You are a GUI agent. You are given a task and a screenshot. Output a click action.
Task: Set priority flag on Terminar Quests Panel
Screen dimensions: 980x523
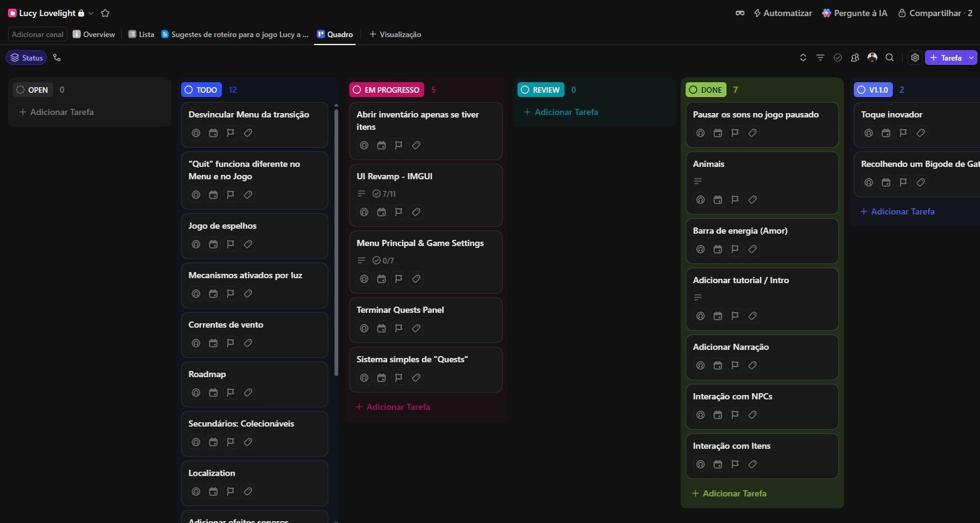click(x=399, y=328)
